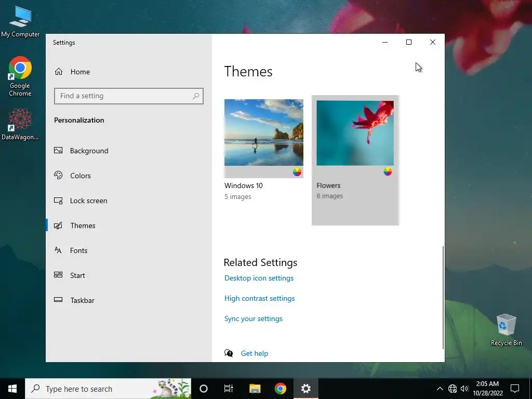Open Chrome from the taskbar
This screenshot has height=399, width=532.
(x=280, y=389)
